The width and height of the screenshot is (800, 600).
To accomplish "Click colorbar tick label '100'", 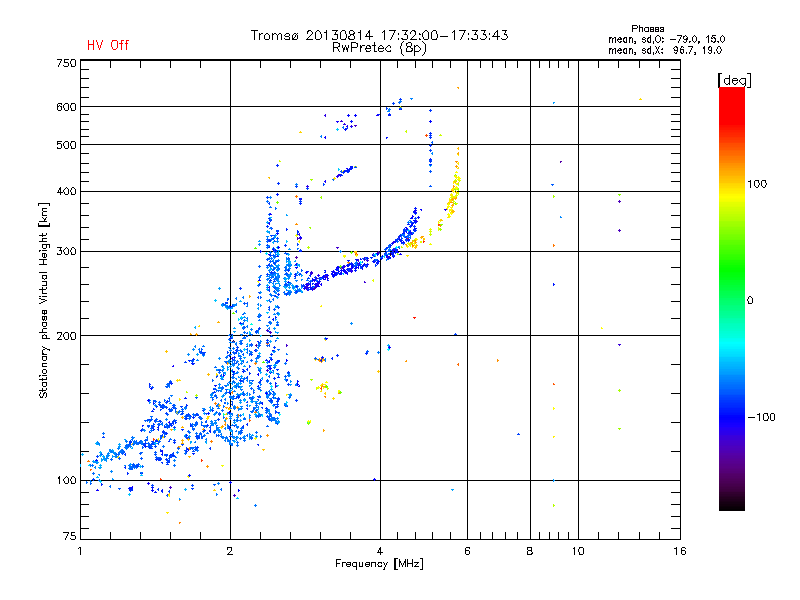I will [x=757, y=184].
